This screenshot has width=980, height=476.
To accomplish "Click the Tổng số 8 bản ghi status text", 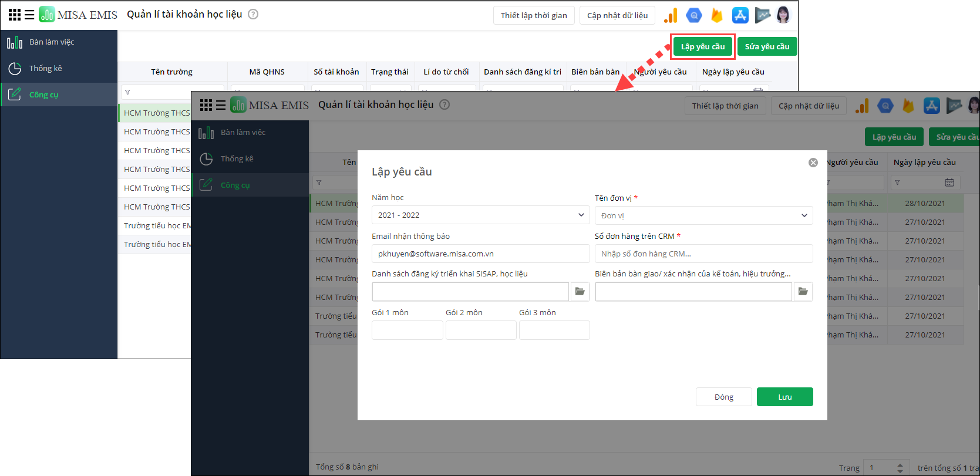I will coord(347,467).
